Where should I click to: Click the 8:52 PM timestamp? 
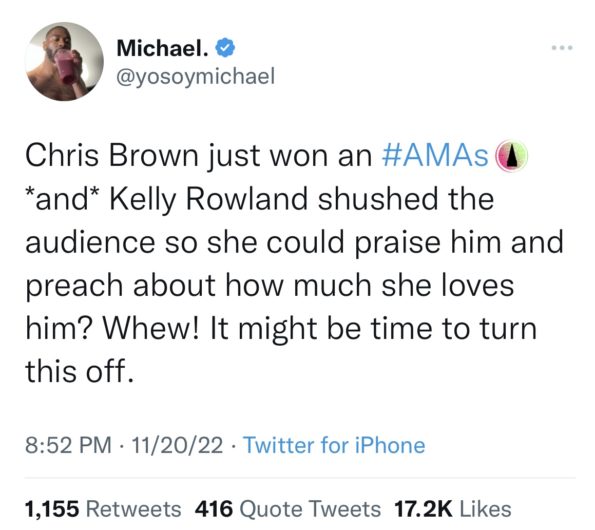click(68, 445)
